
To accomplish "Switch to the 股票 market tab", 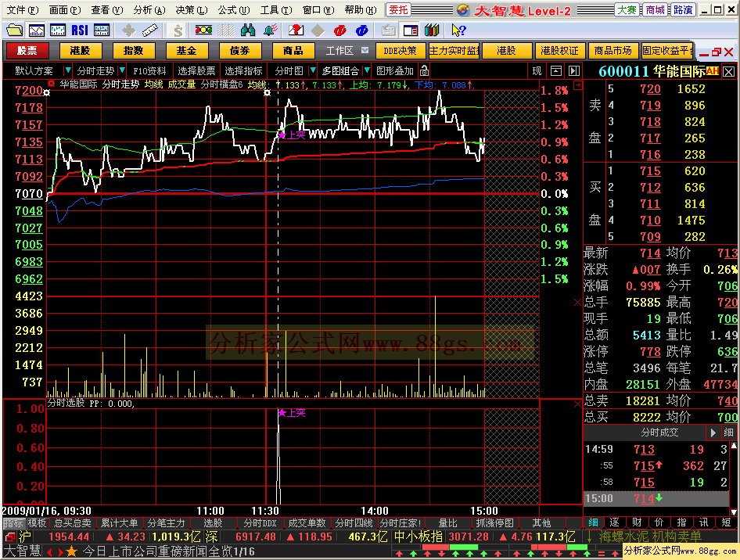I will [27, 51].
